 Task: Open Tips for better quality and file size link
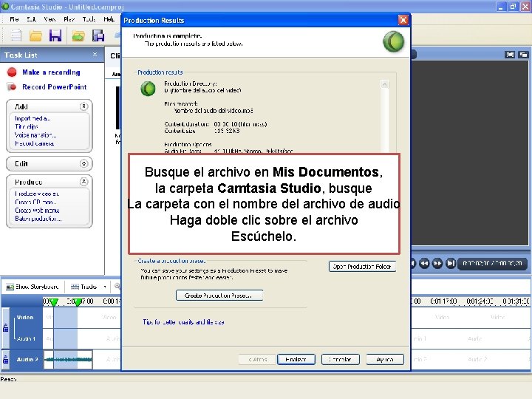(x=183, y=322)
